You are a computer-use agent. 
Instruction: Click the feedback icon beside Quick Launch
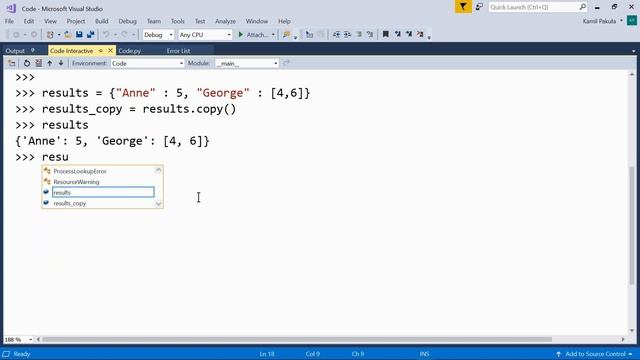point(480,7)
